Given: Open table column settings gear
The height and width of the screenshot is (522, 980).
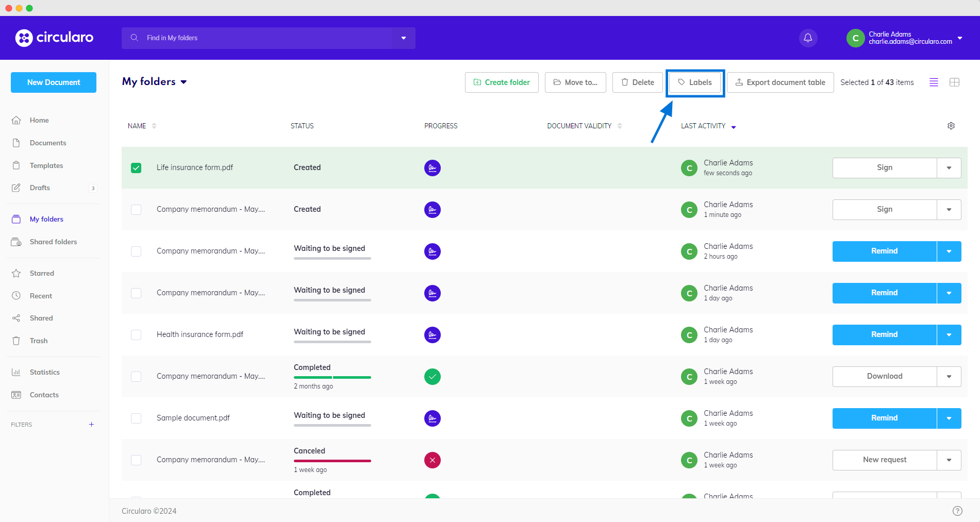Looking at the screenshot, I should point(951,126).
